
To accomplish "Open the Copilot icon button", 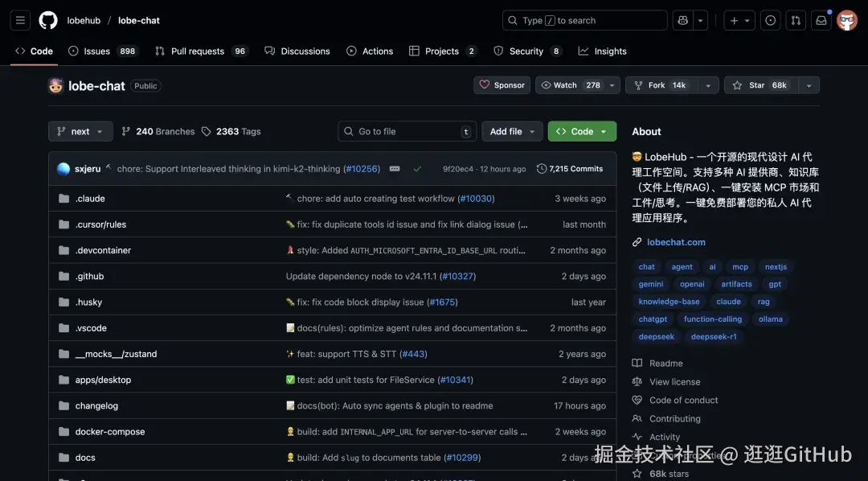I will point(683,20).
